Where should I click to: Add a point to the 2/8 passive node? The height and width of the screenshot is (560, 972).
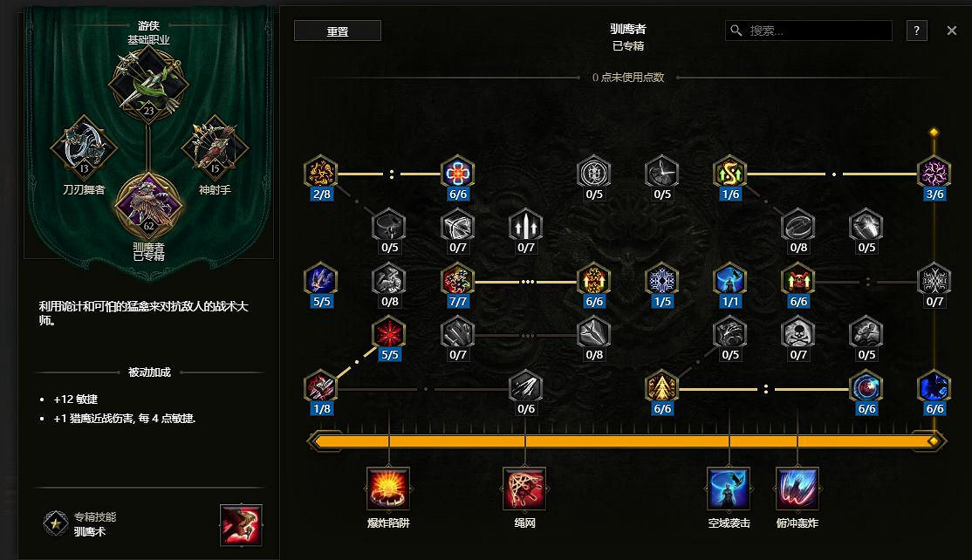point(321,173)
